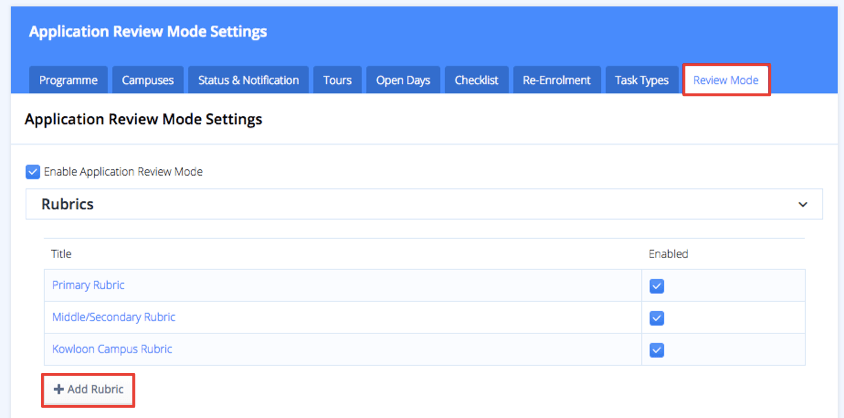
Task: Toggle Enabled checkbox for Middle/Secondary Rubric
Action: (657, 318)
